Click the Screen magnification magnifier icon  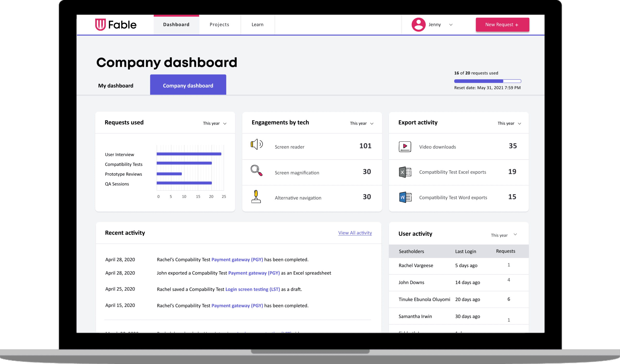[256, 170]
